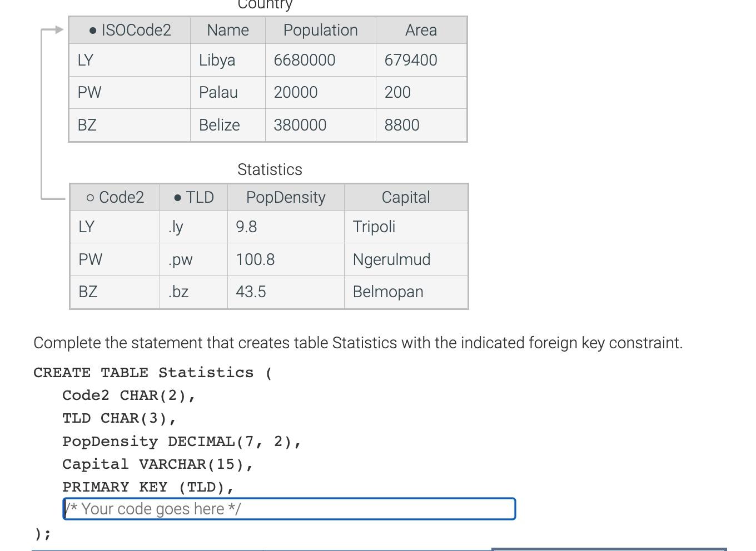Viewport: 756px width, 551px height.
Task: Click the arrowhead pointing at ISOCode2
Action: pos(58,30)
